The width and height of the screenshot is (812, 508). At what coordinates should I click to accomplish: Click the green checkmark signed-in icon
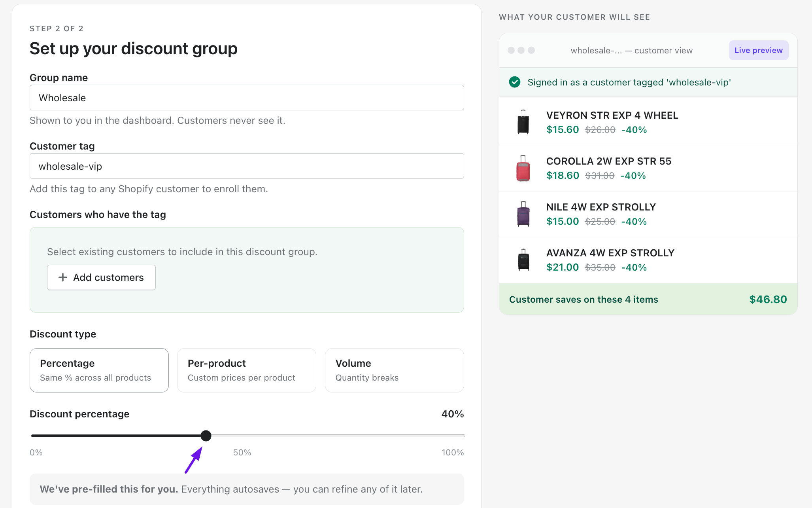(x=514, y=82)
